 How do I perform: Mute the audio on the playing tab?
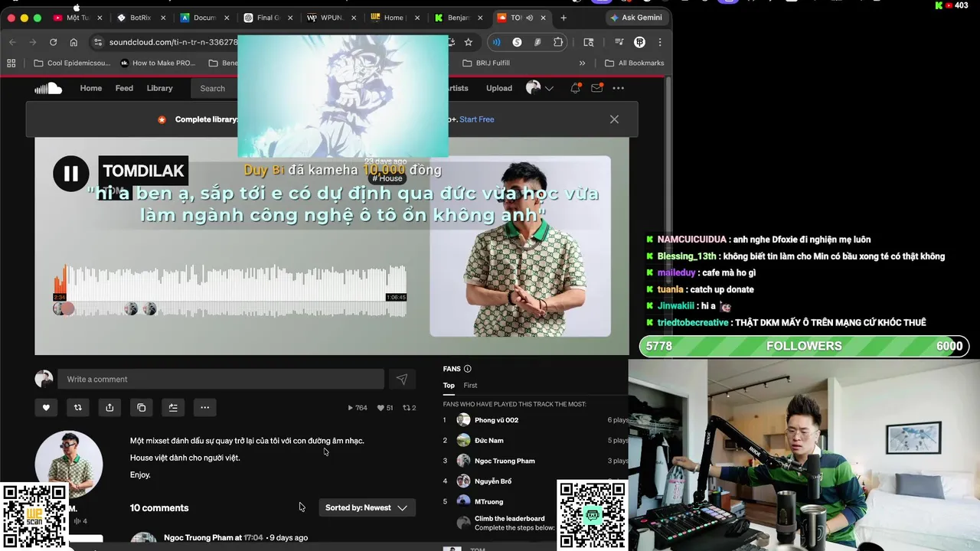click(530, 18)
